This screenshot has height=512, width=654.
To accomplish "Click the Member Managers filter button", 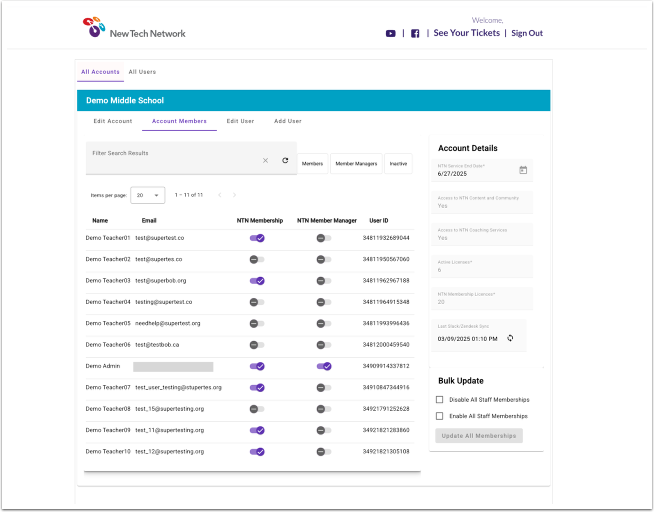I will click(x=356, y=163).
